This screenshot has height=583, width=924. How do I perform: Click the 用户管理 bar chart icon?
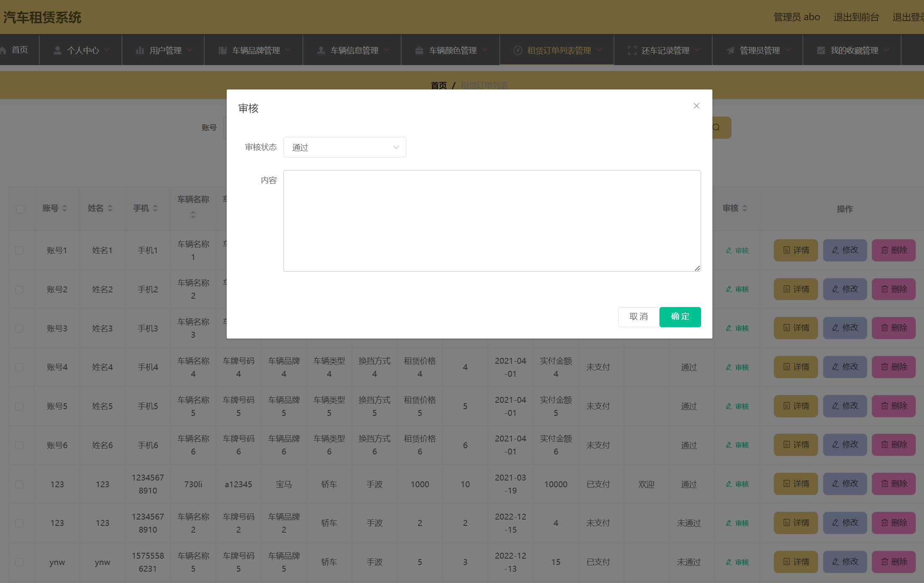click(140, 50)
